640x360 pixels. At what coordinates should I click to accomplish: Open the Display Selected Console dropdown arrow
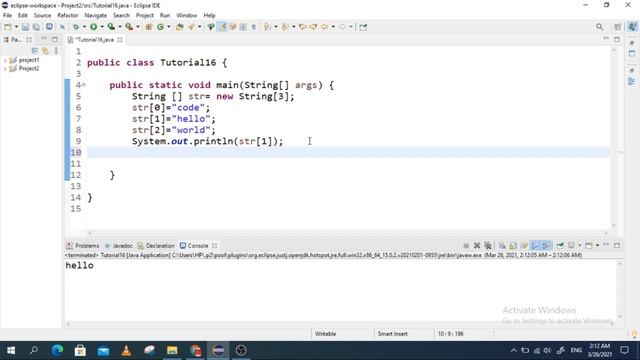(x=580, y=245)
